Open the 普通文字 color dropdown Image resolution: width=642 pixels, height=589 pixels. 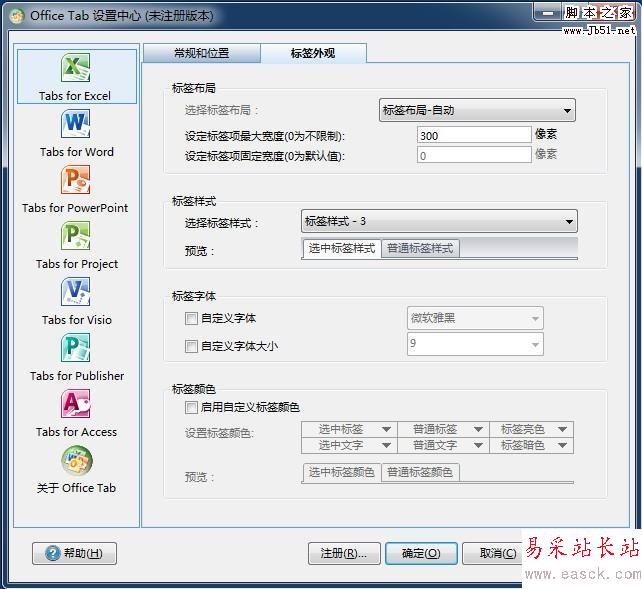443,445
